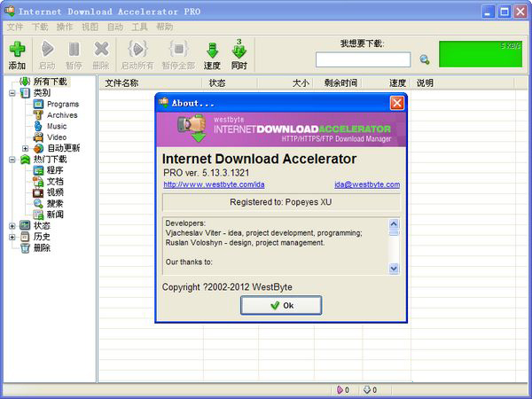This screenshot has height=399, width=532.
Task: Click the search magnifier icon beside download field
Action: [425, 60]
